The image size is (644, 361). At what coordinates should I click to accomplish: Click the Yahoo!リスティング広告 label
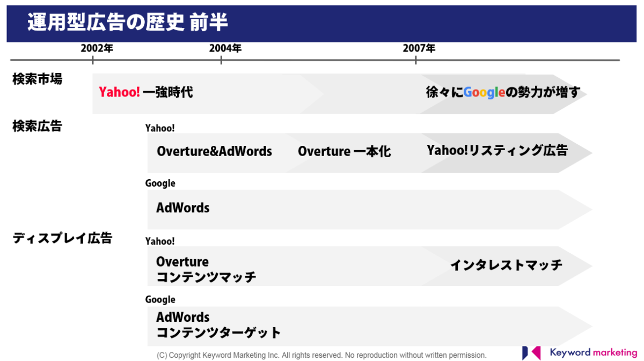point(497,150)
